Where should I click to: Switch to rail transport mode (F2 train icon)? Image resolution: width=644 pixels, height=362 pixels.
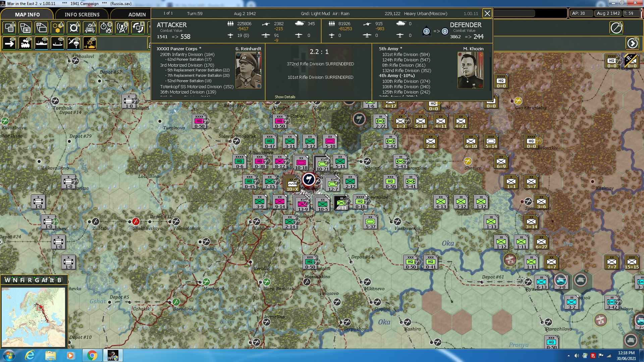click(25, 43)
